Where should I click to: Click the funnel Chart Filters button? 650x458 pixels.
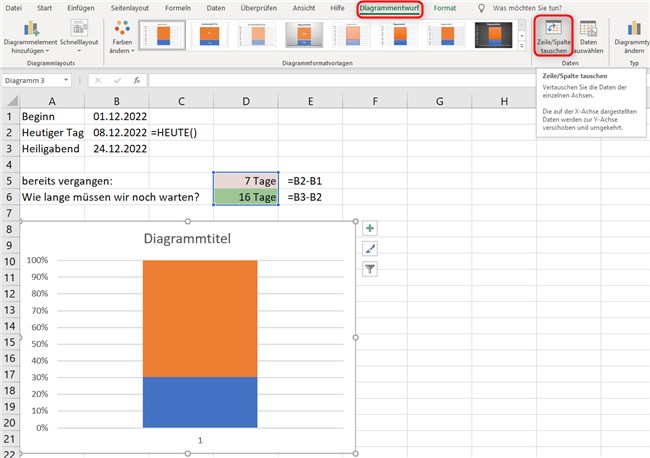370,269
